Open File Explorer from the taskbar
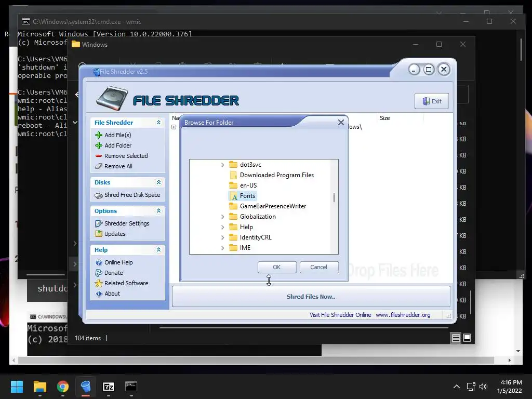Screen dimensions: 532x399 (x=39, y=387)
